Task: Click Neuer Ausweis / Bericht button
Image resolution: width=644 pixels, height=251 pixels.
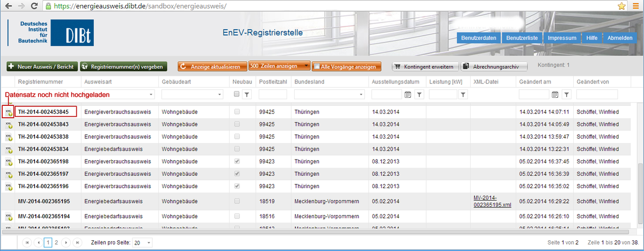Action: click(x=42, y=67)
